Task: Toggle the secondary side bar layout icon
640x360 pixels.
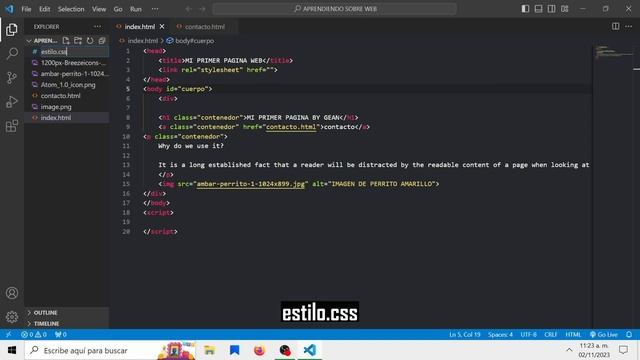Action: click(551, 9)
